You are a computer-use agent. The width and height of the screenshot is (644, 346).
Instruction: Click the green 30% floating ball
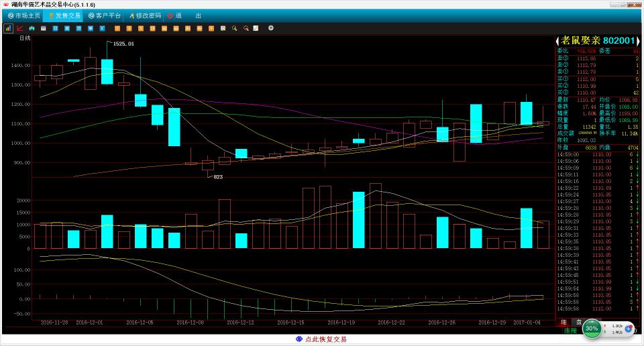click(592, 329)
